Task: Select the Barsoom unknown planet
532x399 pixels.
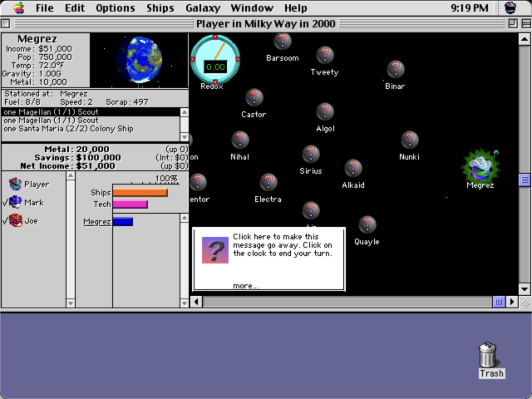Action: (283, 41)
